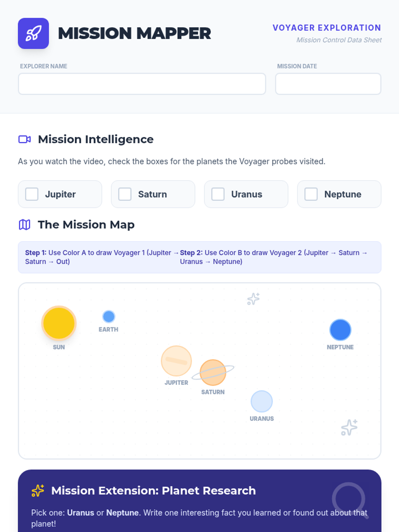This screenshot has width=399, height=532.
Task: Click the Sun on the mission map
Action: pos(59,323)
